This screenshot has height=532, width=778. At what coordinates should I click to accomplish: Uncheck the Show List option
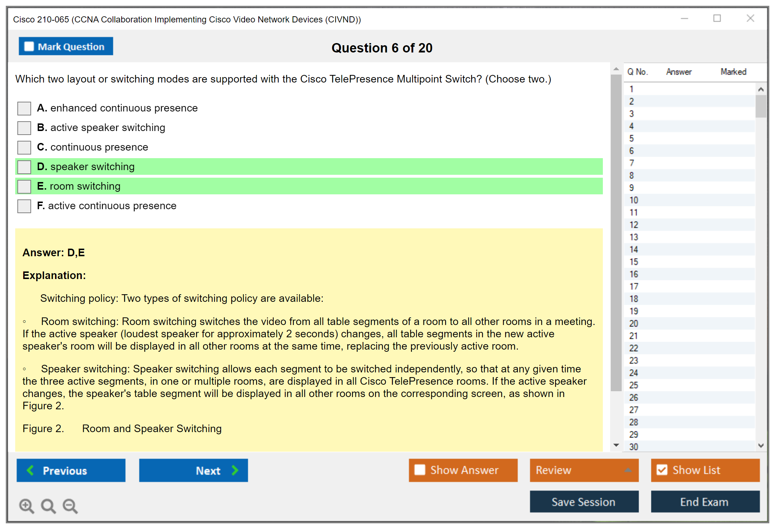pyautogui.click(x=662, y=470)
